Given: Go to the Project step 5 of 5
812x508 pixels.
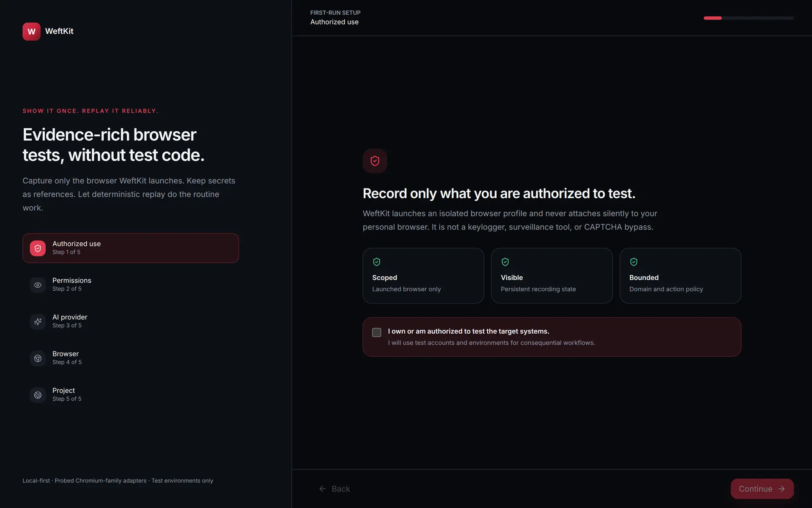Looking at the screenshot, I should [131, 395].
